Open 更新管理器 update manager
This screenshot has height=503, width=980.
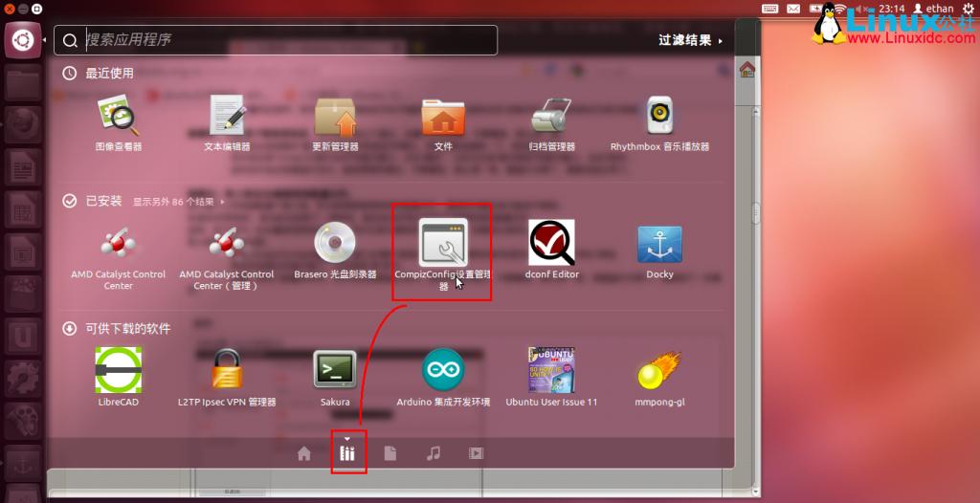[335, 123]
